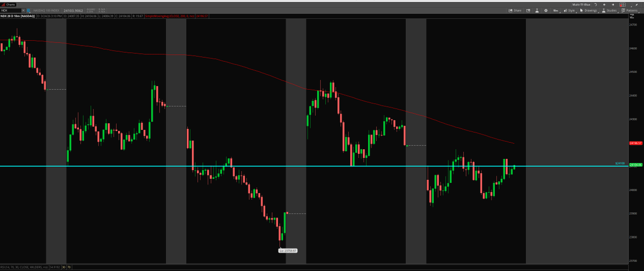
Task: Click the pin icon at top right
Action: point(636,5)
